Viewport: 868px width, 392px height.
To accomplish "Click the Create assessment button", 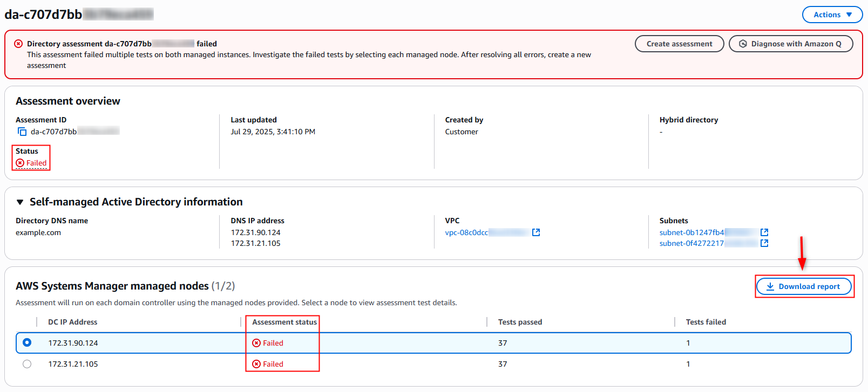I will pos(679,44).
